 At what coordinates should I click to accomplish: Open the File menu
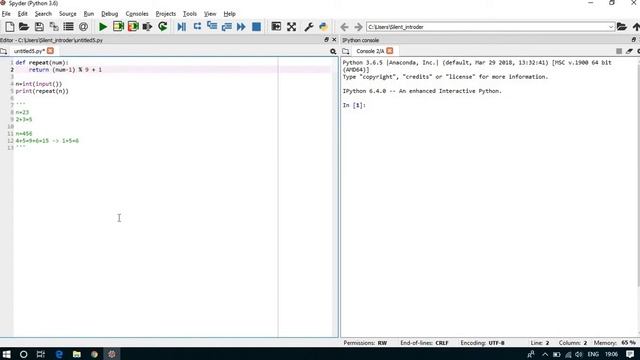tap(6, 14)
